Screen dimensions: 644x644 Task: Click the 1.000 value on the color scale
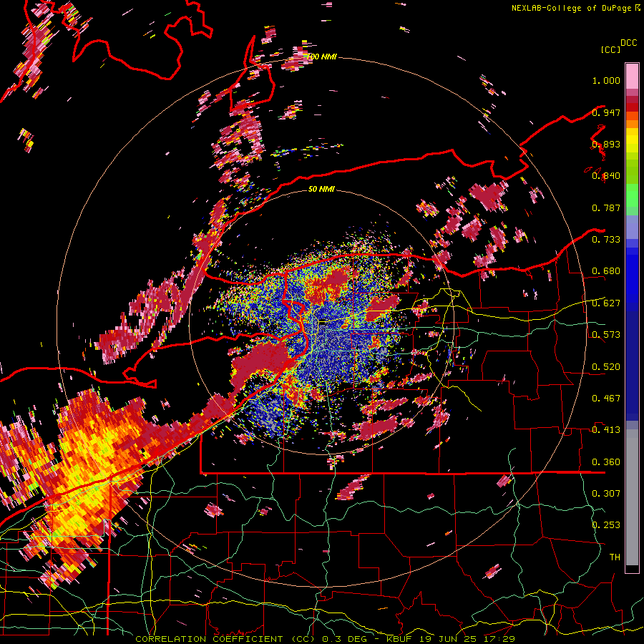[606, 80]
